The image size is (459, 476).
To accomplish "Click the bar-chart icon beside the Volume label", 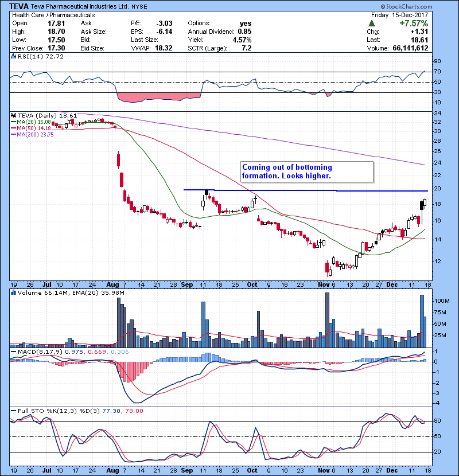I will pos(13,292).
